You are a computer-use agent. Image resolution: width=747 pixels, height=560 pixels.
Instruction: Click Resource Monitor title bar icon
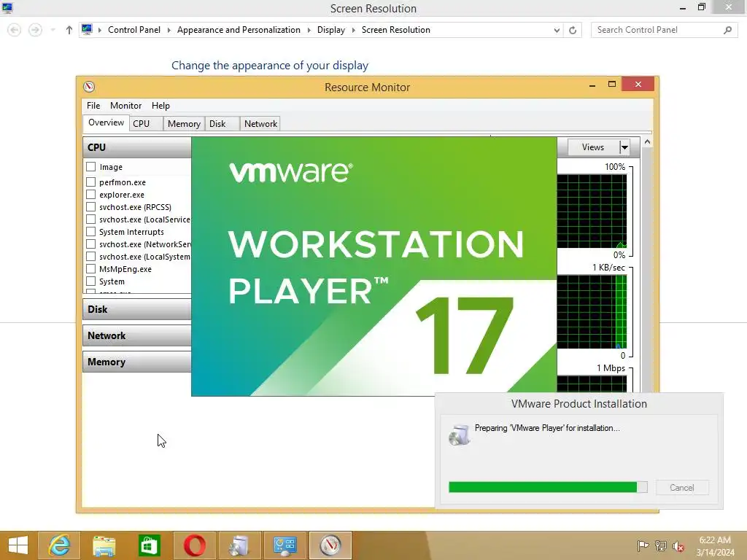click(89, 87)
